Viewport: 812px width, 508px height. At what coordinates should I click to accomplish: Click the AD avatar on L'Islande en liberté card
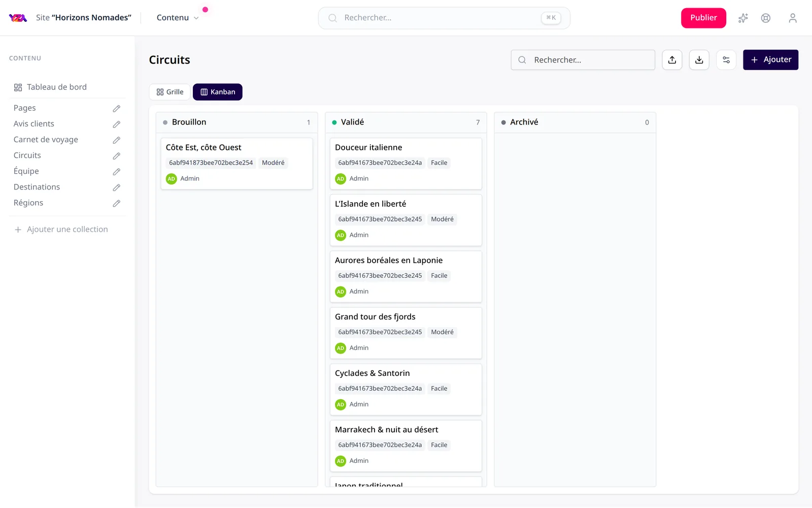[x=341, y=235]
